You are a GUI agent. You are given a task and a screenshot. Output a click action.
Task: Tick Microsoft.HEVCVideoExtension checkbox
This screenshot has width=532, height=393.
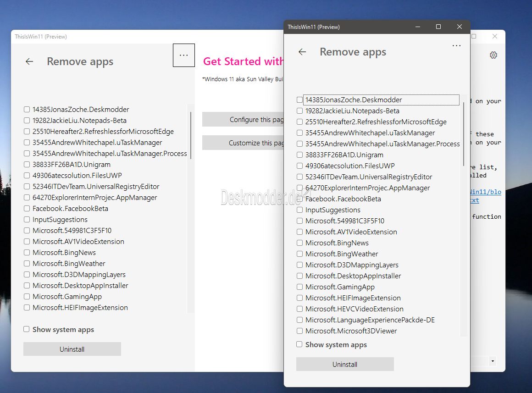coord(299,309)
